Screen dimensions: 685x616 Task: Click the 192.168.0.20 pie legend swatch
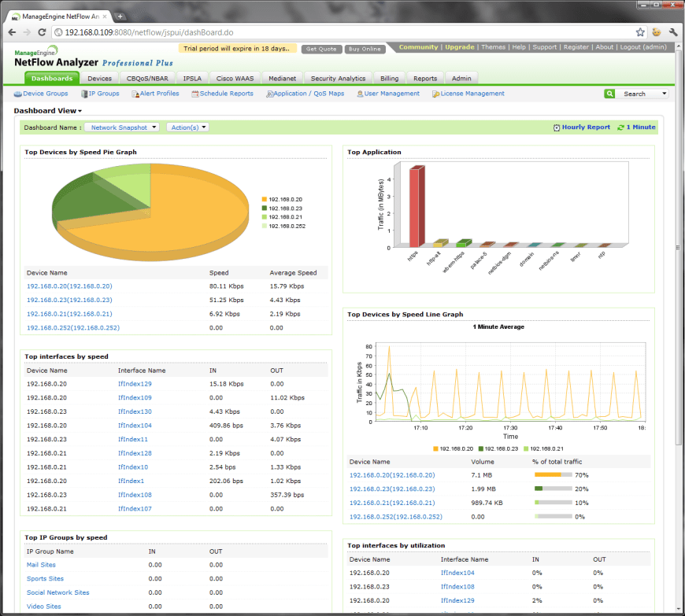click(x=264, y=199)
